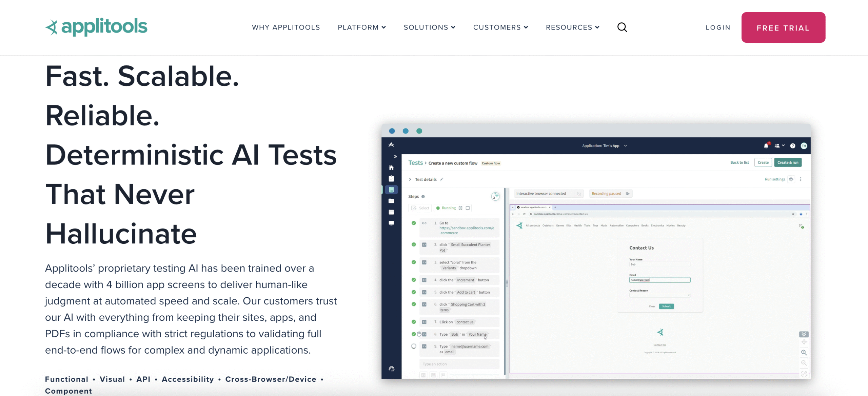
Task: Open the TH user avatar menu
Action: pos(804,146)
